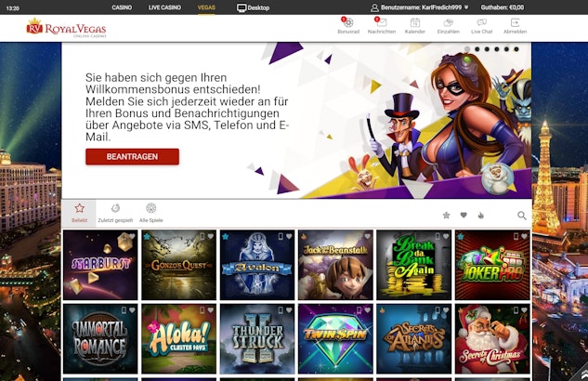
Task: Toggle heart on Break da Bank Again
Action: pyautogui.click(x=446, y=236)
